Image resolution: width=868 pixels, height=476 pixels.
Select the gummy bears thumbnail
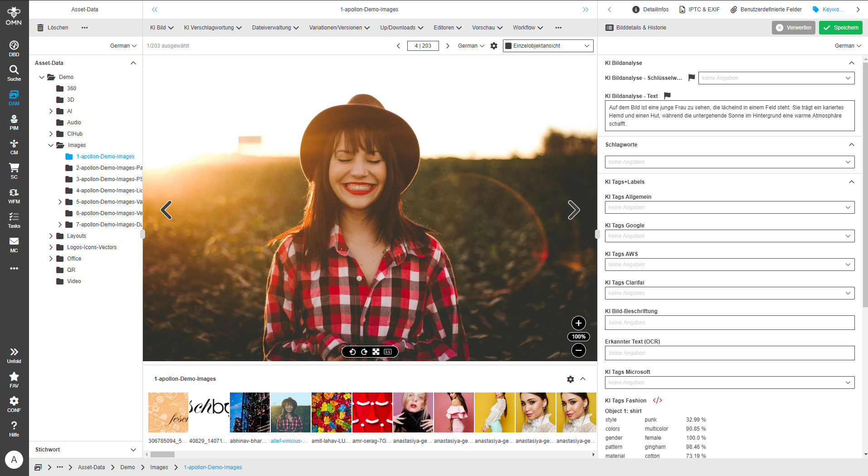pos(332,412)
